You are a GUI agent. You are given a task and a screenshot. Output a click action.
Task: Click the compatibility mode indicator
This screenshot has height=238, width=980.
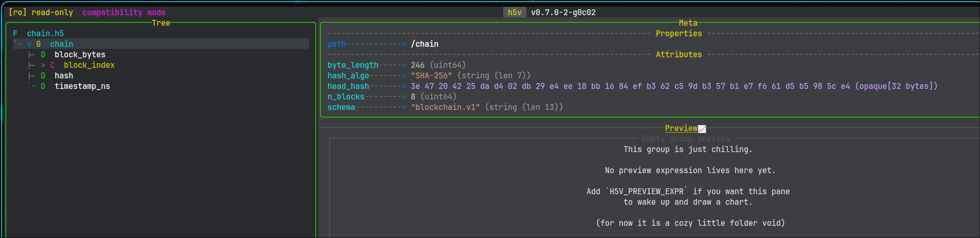(124, 12)
